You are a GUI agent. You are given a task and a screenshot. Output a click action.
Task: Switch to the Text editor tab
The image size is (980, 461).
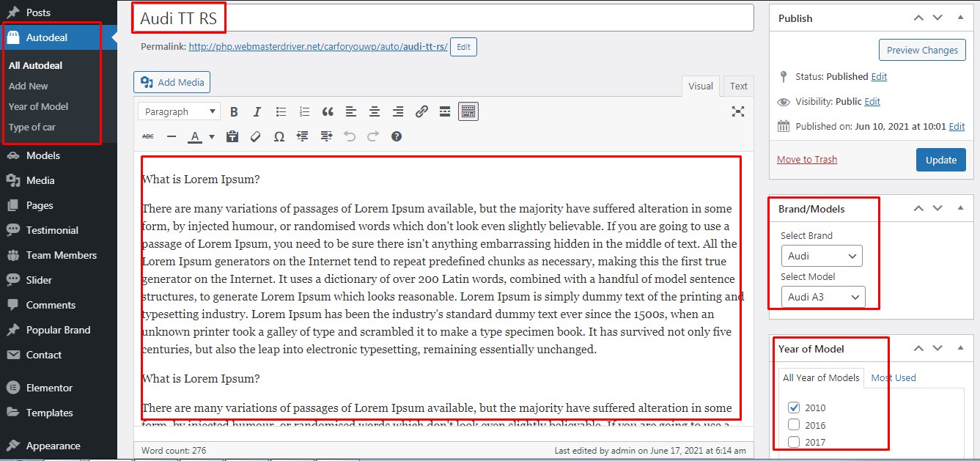coord(739,86)
